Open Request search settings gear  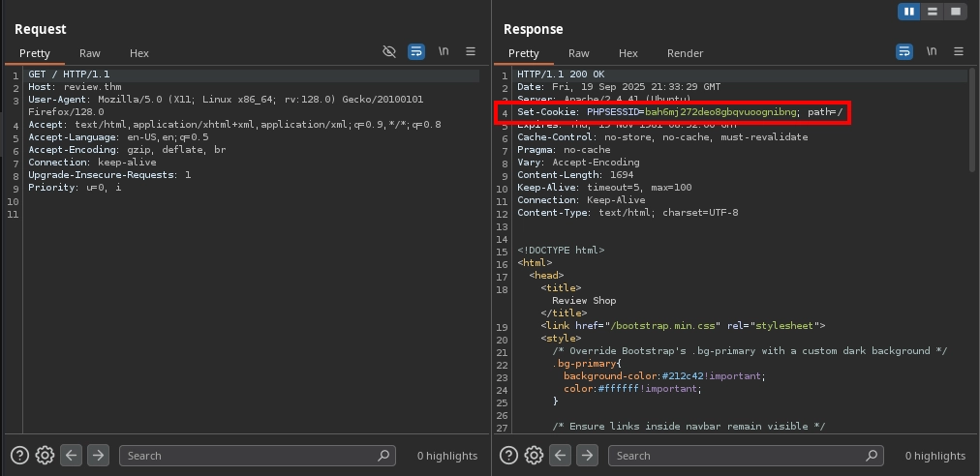click(45, 455)
